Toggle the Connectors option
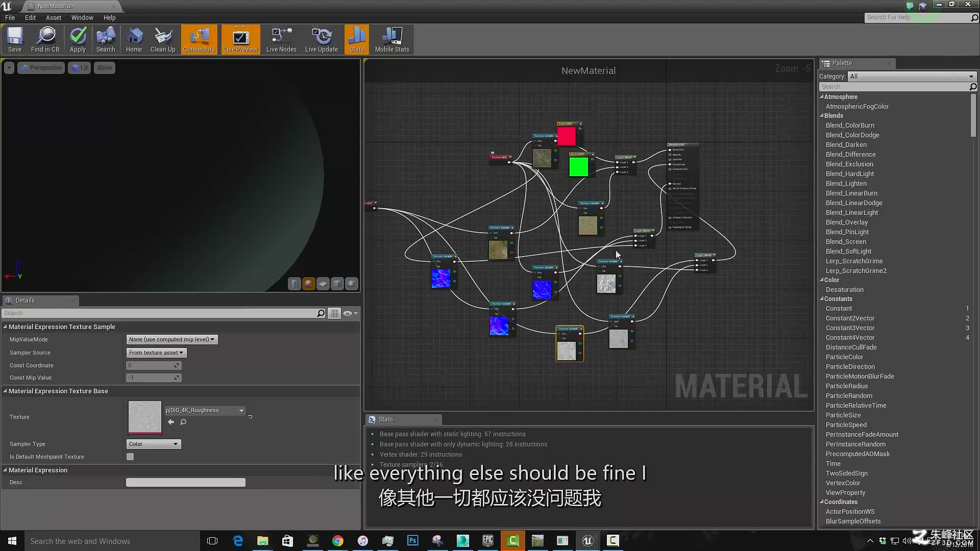 pos(199,39)
